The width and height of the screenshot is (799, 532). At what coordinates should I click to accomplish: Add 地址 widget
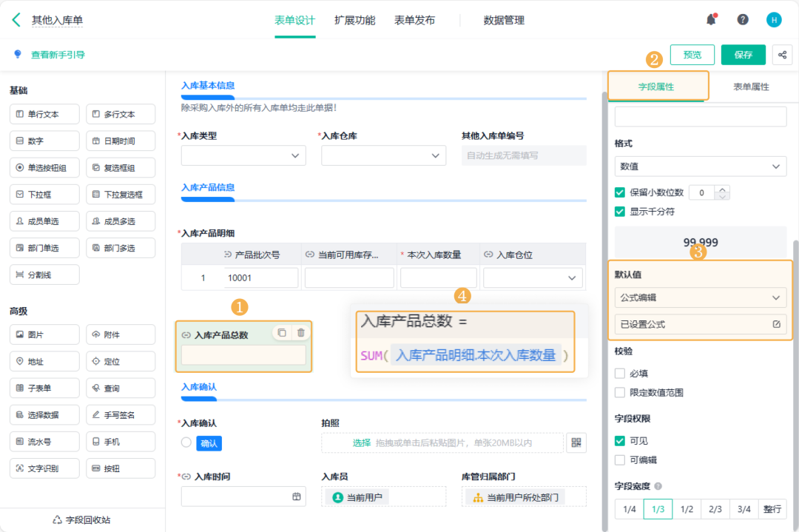44,361
